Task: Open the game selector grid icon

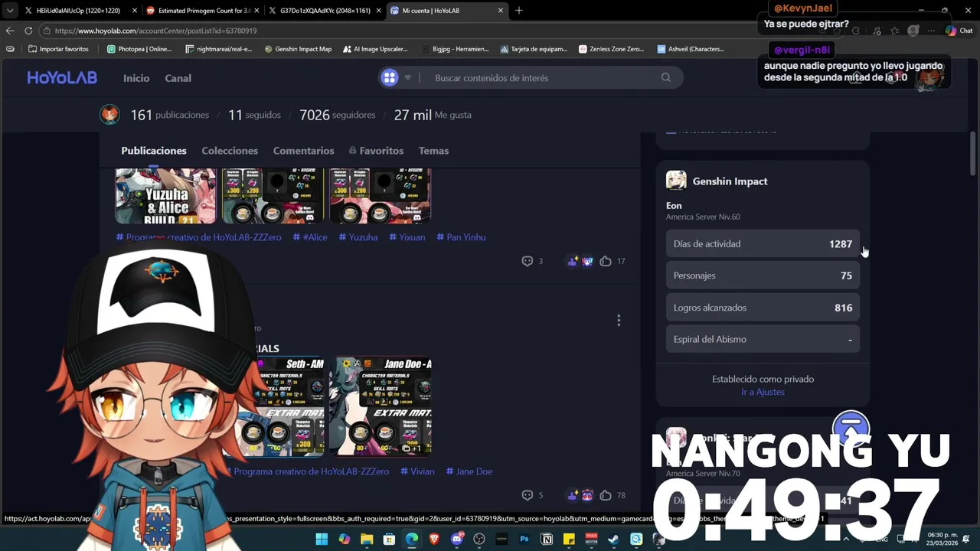Action: 390,77
